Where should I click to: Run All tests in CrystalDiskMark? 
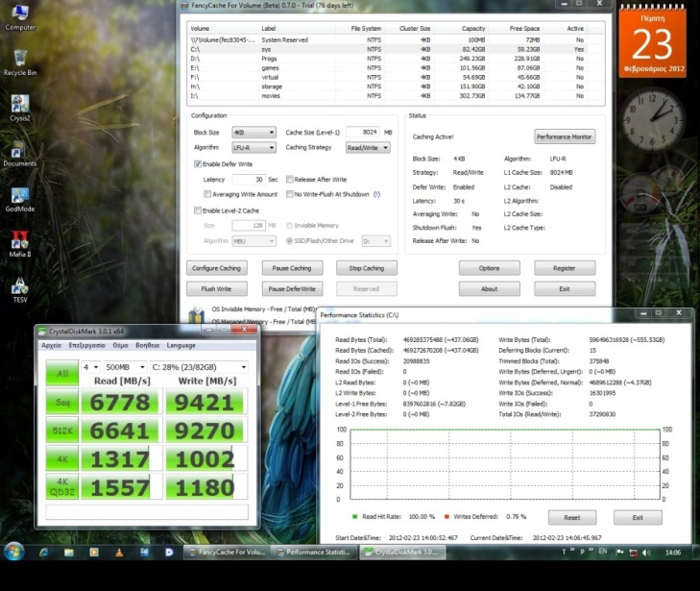click(x=62, y=373)
